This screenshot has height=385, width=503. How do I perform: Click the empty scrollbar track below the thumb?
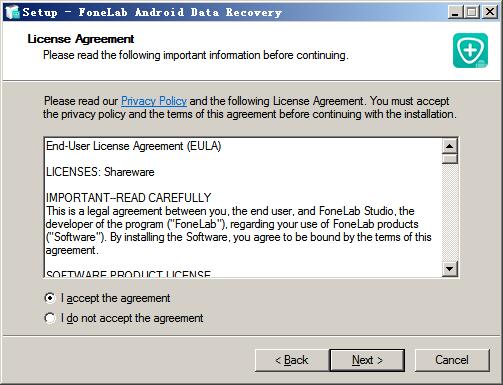[450, 212]
